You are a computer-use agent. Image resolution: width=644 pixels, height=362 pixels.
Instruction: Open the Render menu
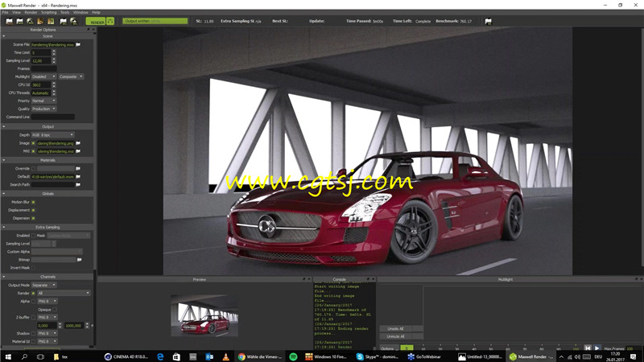[x=31, y=12]
